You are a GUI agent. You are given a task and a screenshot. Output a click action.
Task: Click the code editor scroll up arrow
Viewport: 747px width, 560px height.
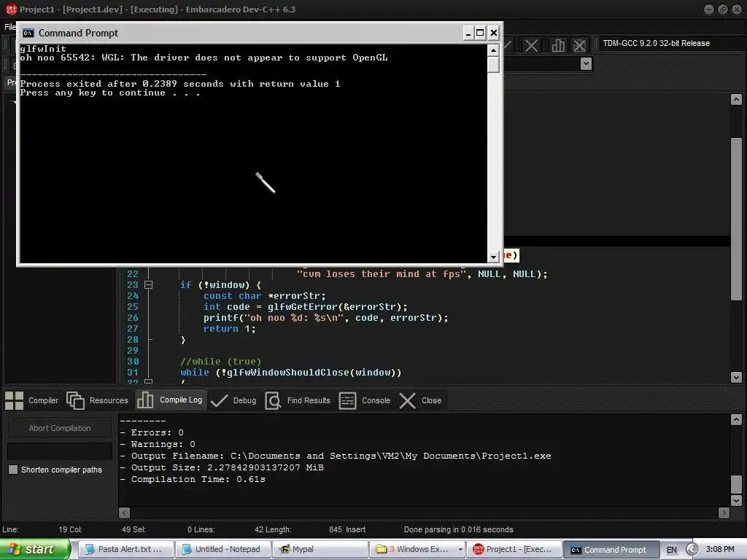coord(736,99)
